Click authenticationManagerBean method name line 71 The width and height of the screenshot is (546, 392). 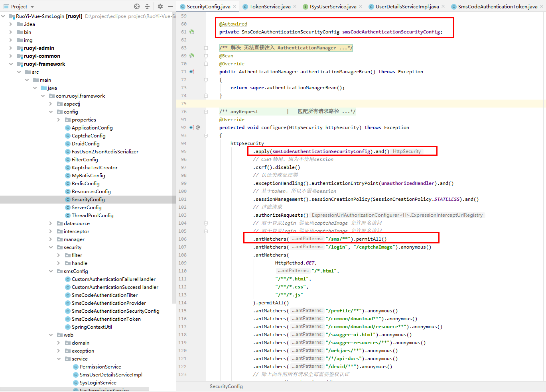click(x=335, y=72)
